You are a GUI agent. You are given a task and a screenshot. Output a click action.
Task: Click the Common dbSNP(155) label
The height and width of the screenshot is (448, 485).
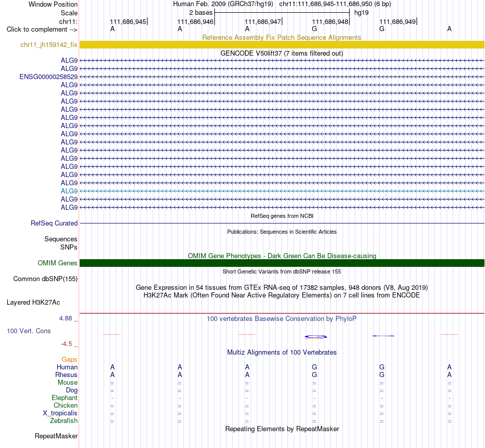(45, 279)
